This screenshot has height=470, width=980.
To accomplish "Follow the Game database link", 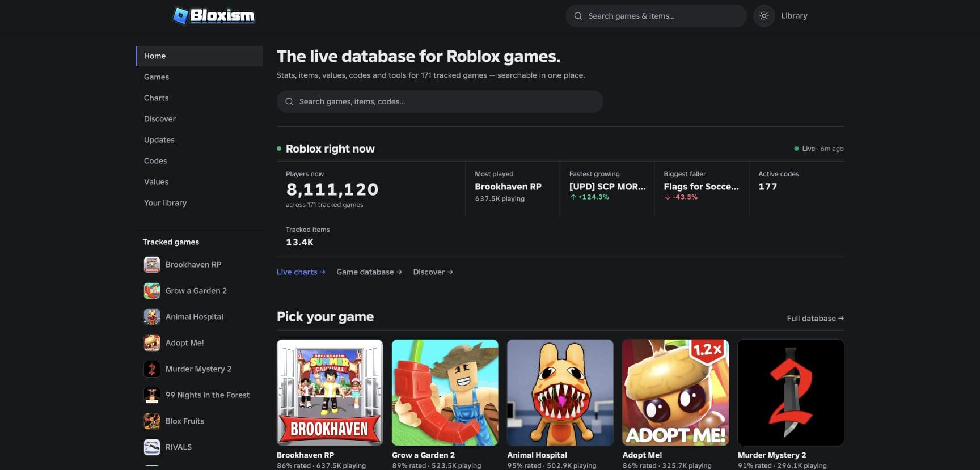I will point(369,272).
